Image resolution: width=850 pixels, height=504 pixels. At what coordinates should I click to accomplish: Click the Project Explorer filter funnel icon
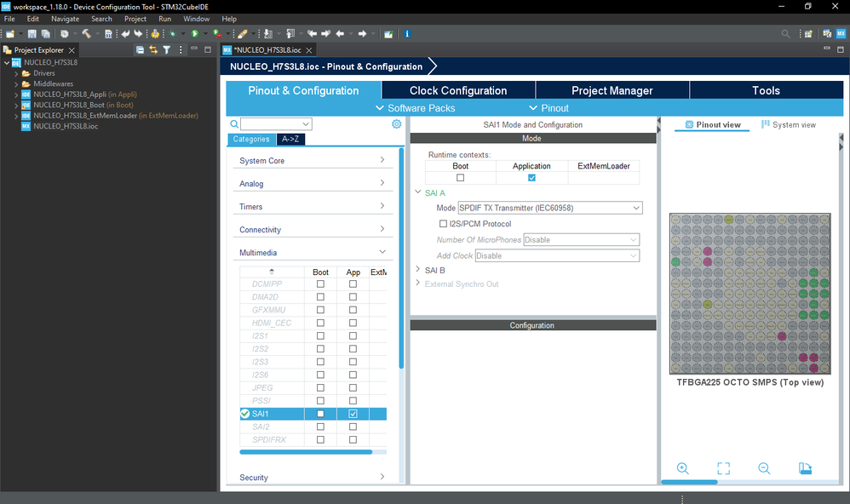167,50
